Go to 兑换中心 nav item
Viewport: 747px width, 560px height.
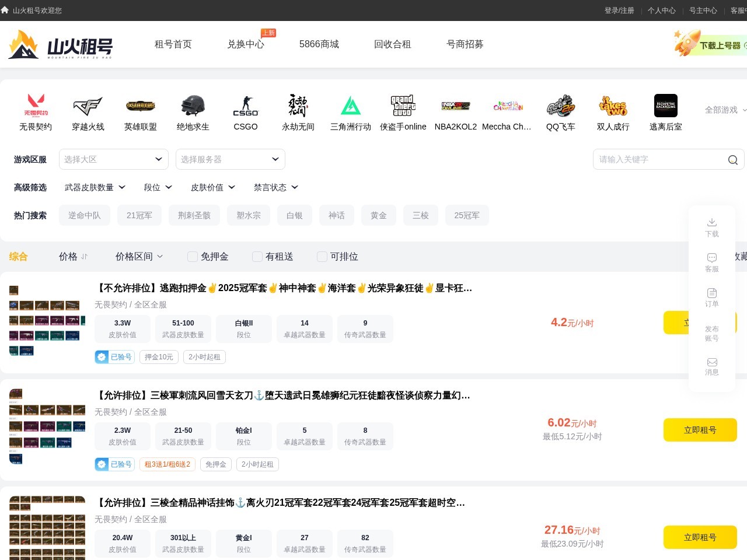246,44
